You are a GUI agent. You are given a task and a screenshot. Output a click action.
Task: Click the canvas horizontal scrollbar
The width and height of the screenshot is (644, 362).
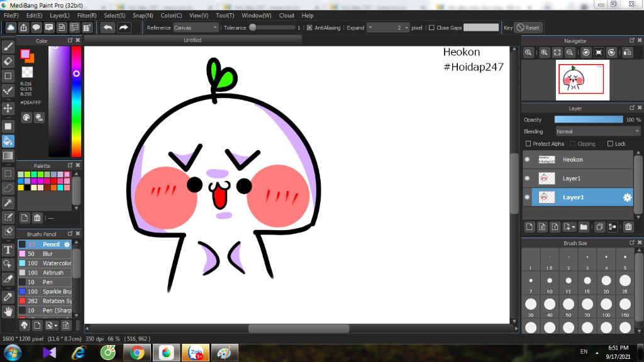[x=299, y=328]
